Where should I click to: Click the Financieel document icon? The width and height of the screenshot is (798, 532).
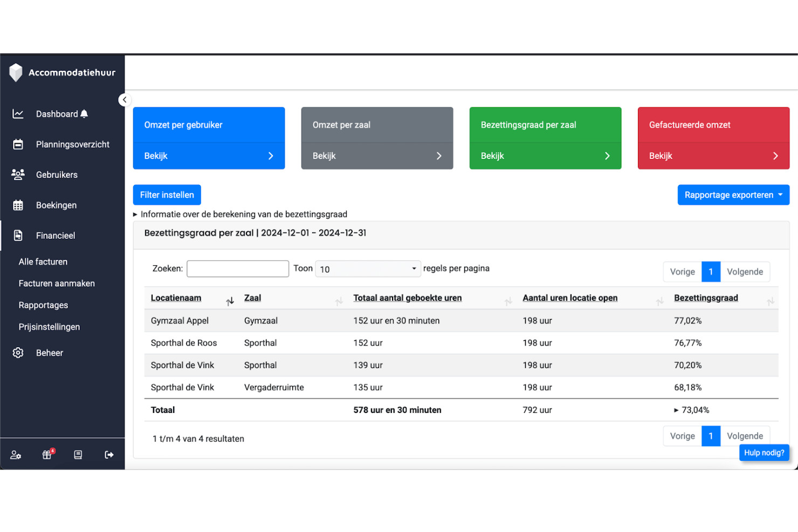click(18, 235)
